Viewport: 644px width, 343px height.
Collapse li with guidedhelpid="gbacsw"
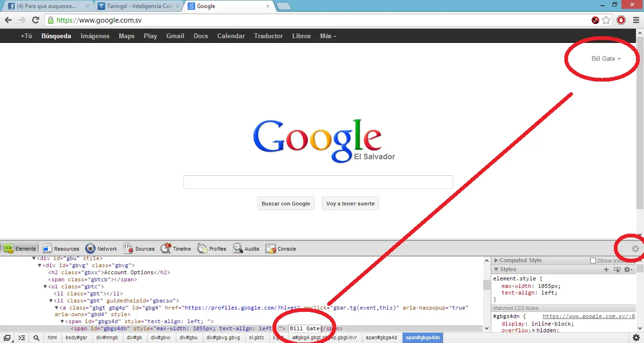[x=51, y=301]
